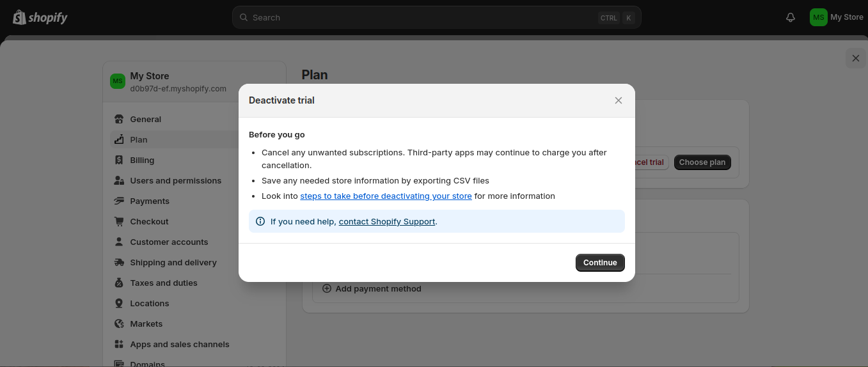868x367 pixels.
Task: Open steps to take before deactivating link
Action: click(x=386, y=196)
